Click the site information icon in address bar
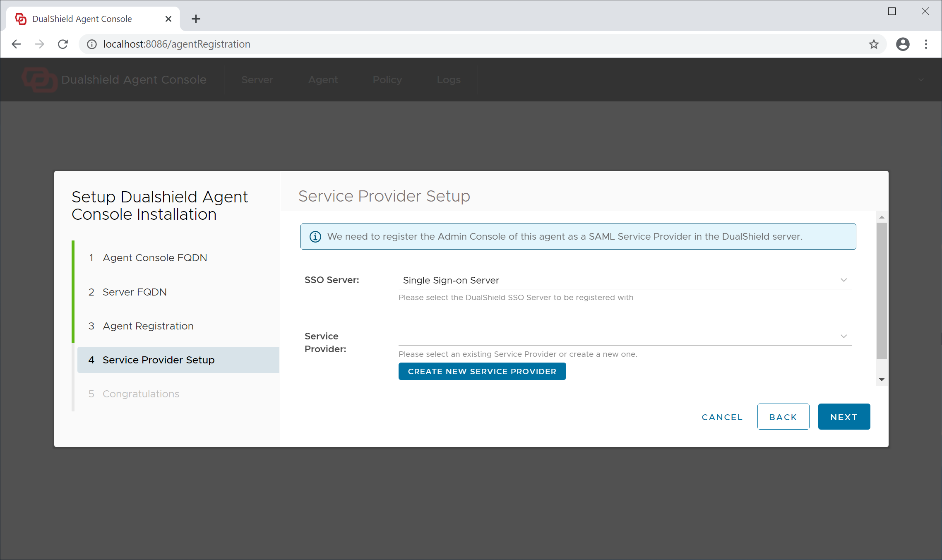The height and width of the screenshot is (560, 942). pos(92,44)
